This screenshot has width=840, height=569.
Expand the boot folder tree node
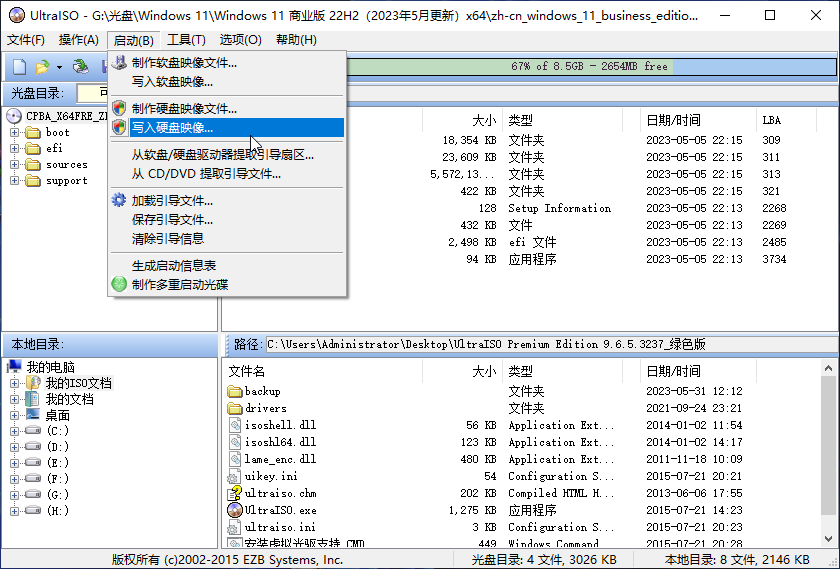pyautogui.click(x=14, y=132)
